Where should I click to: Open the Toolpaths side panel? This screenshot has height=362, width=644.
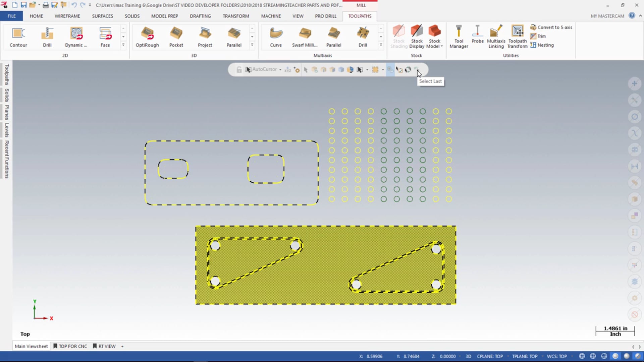(6, 74)
